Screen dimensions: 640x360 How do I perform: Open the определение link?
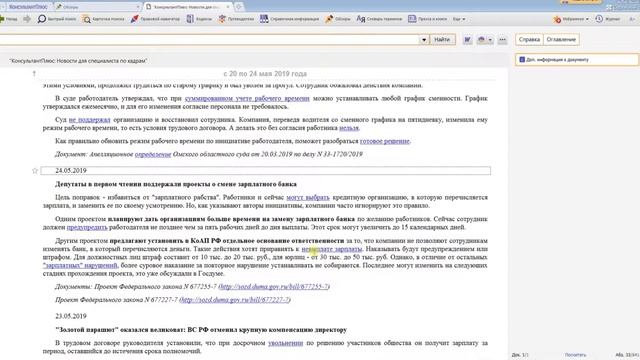click(x=153, y=154)
